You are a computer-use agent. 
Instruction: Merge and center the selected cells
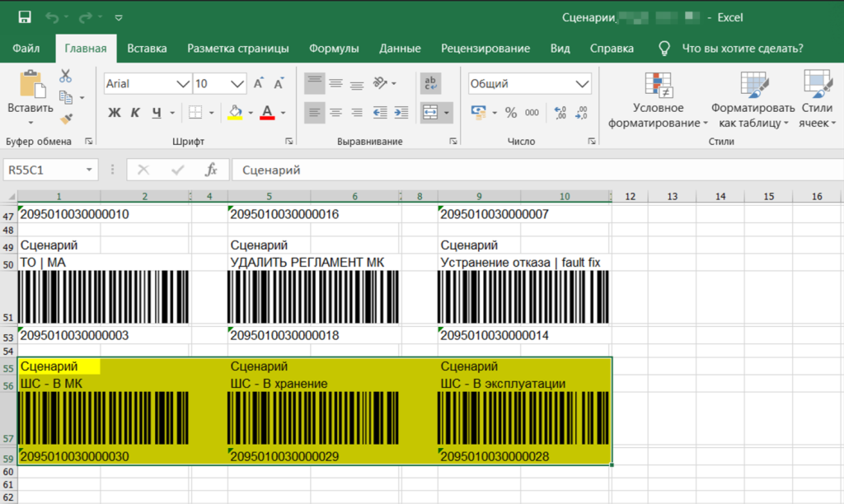(430, 113)
